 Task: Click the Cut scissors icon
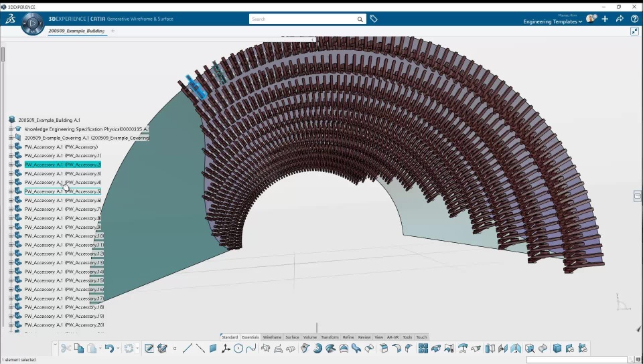click(66, 349)
